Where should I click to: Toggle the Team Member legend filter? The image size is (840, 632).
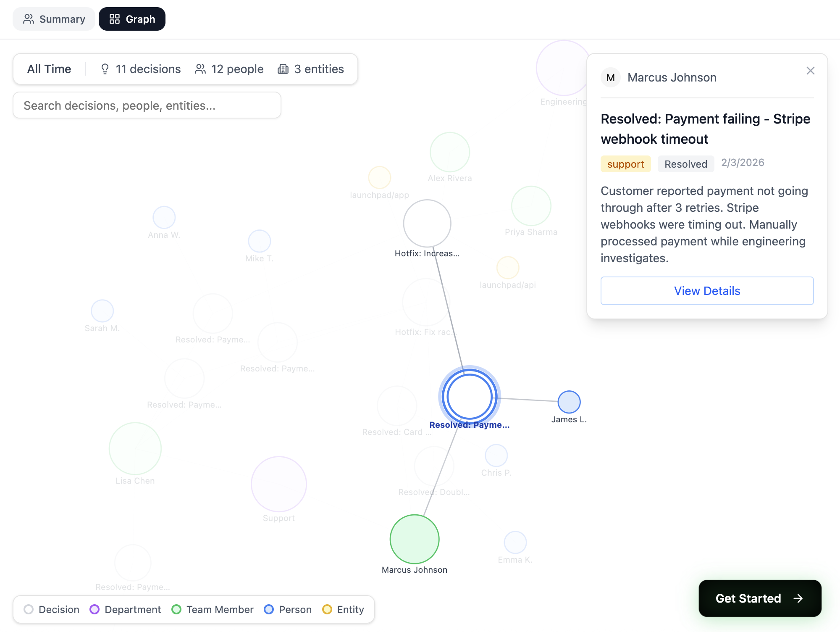coord(213,609)
